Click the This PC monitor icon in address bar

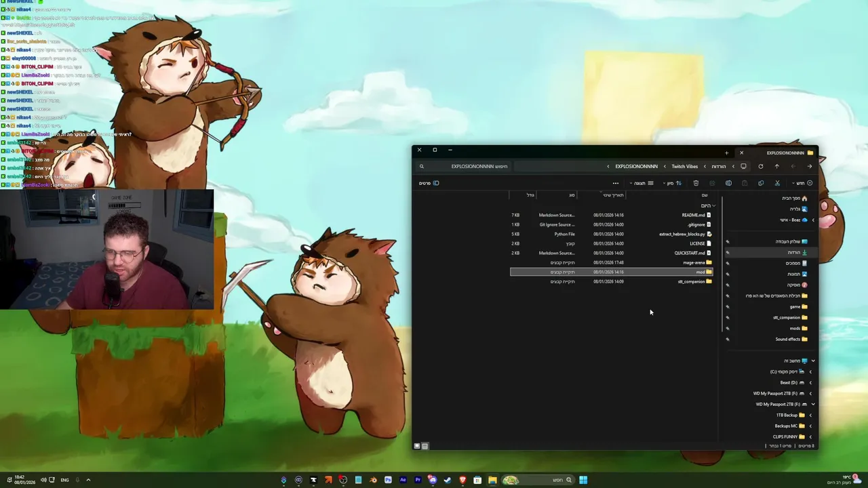pyautogui.click(x=743, y=166)
